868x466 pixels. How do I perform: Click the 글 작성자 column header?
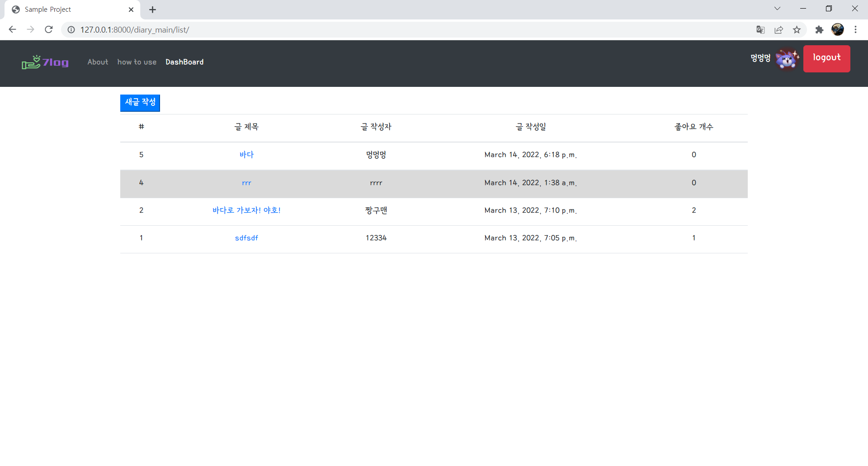pos(376,127)
